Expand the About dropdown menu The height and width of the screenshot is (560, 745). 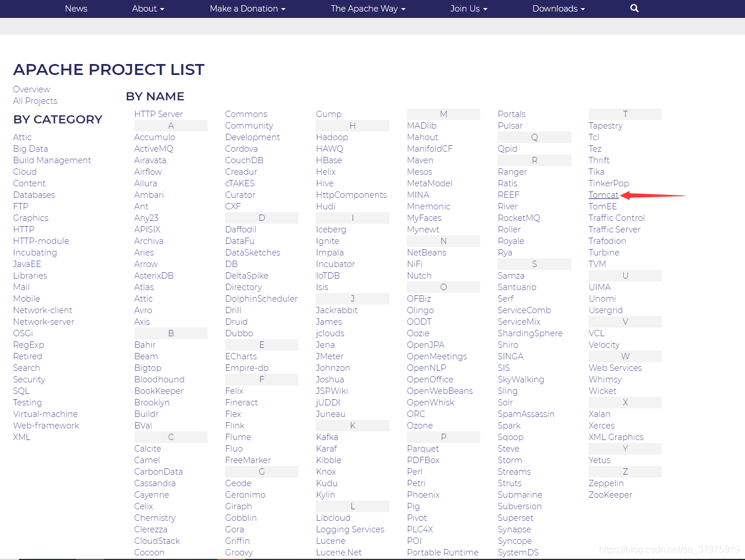click(x=148, y=9)
